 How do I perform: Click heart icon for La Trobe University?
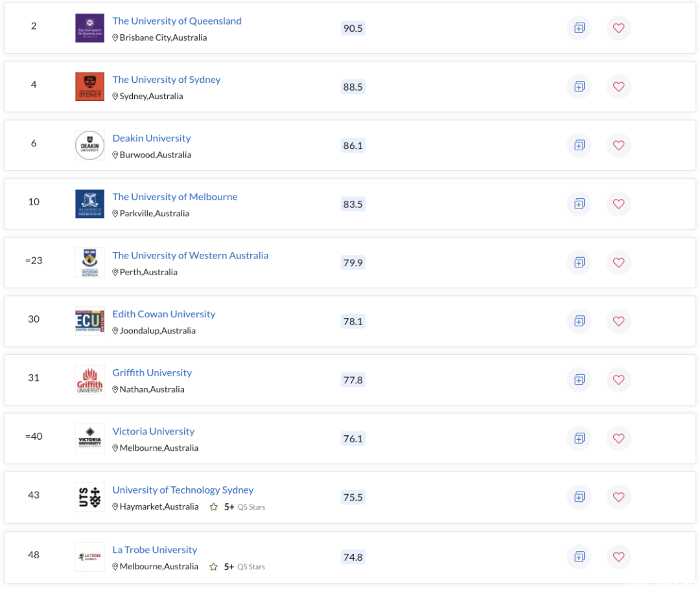(x=618, y=557)
